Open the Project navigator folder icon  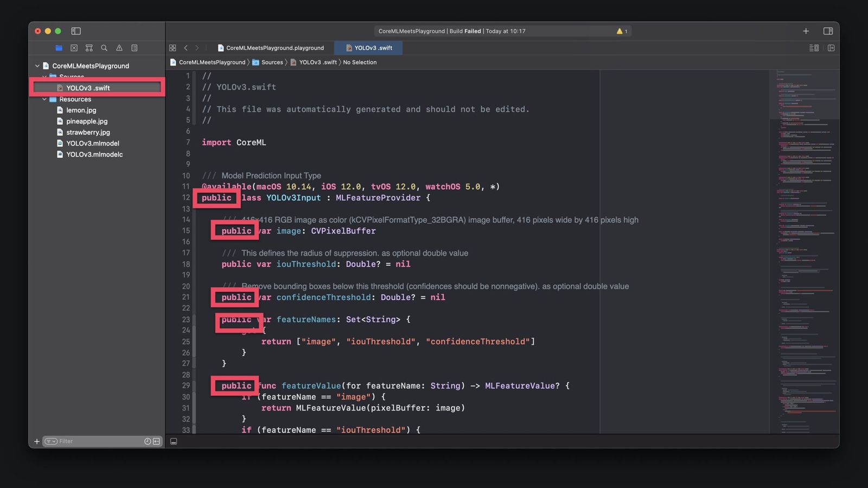(x=59, y=48)
